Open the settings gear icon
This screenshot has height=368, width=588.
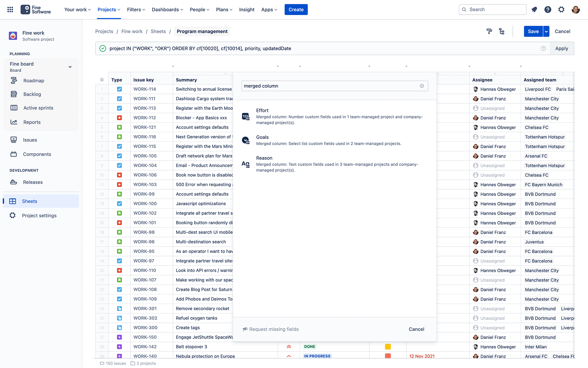(x=561, y=10)
